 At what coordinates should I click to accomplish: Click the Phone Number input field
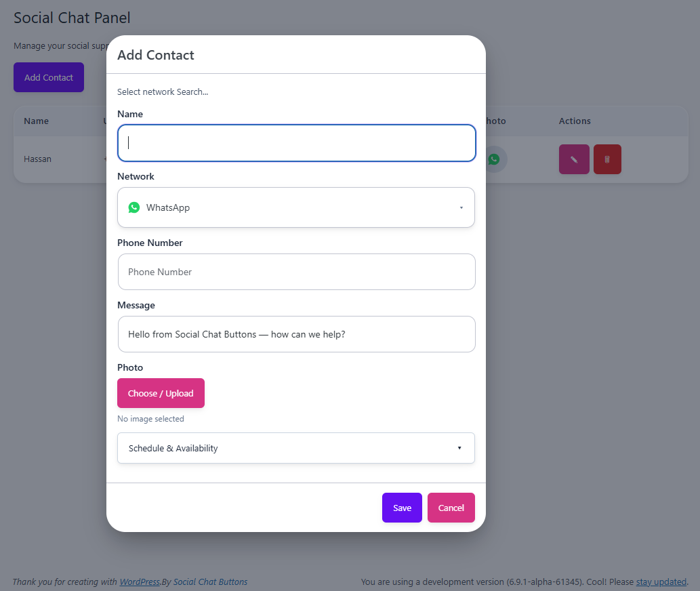pos(296,271)
